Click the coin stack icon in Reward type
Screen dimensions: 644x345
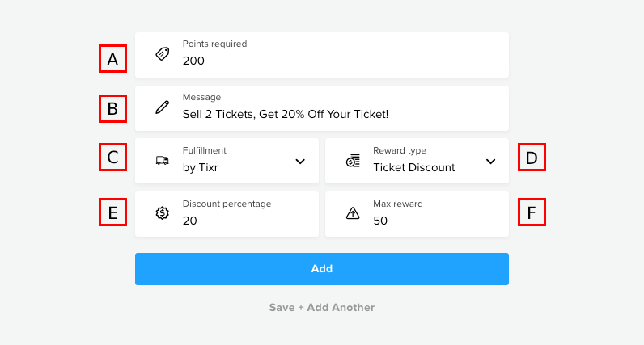tap(353, 161)
